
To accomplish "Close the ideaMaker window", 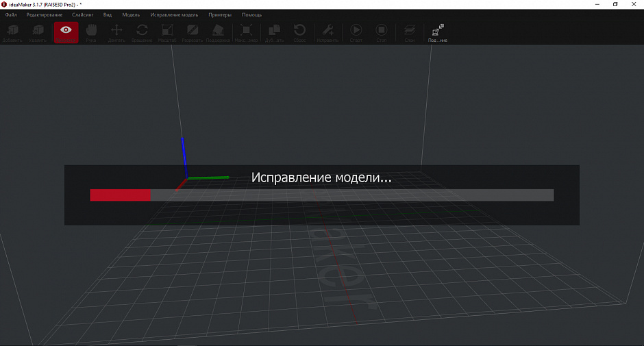I will point(634,5).
